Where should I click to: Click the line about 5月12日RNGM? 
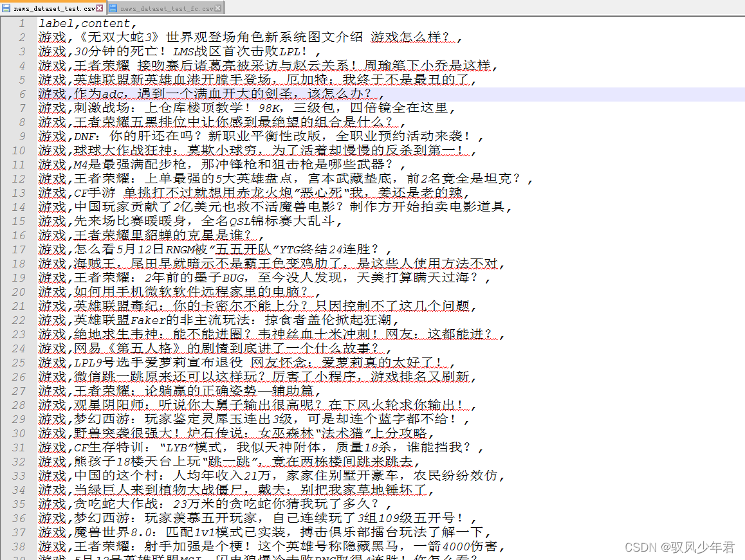(x=216, y=249)
